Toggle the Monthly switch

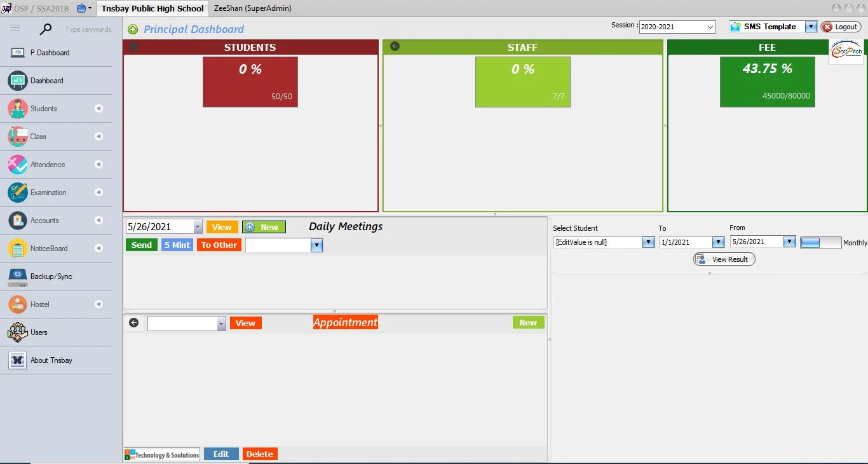[820, 243]
